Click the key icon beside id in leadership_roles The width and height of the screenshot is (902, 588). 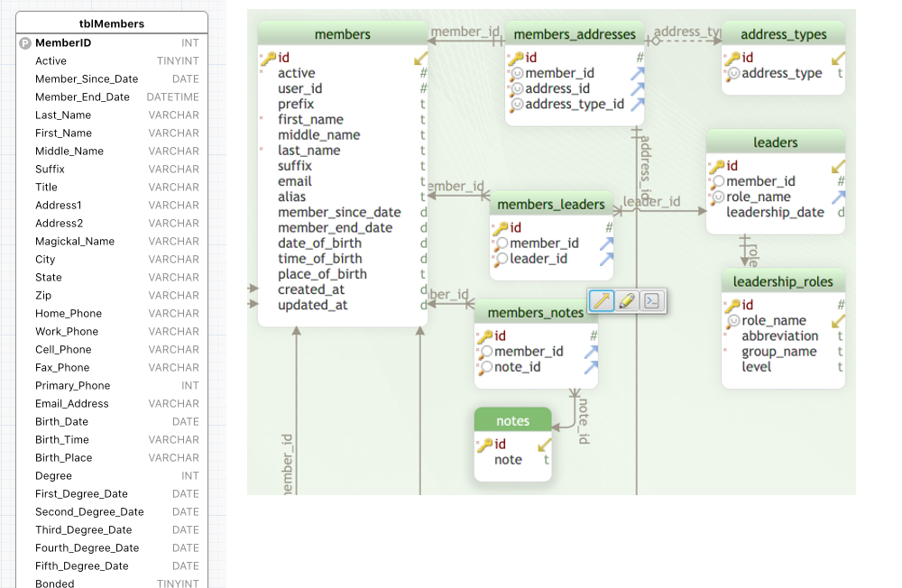point(732,305)
